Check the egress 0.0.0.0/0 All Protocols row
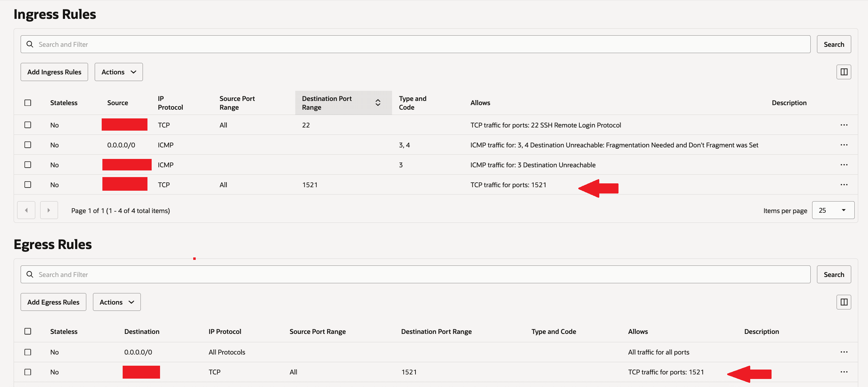Image resolution: width=868 pixels, height=387 pixels. [28, 352]
